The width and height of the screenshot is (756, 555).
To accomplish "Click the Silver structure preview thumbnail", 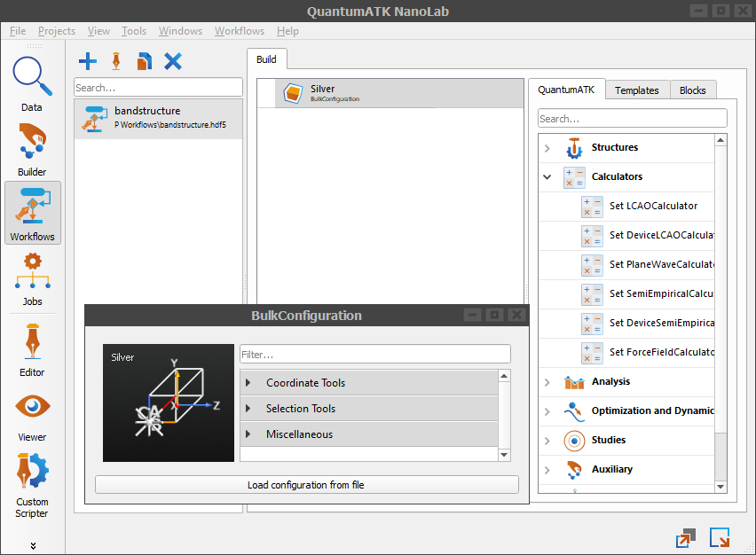I will coord(169,403).
